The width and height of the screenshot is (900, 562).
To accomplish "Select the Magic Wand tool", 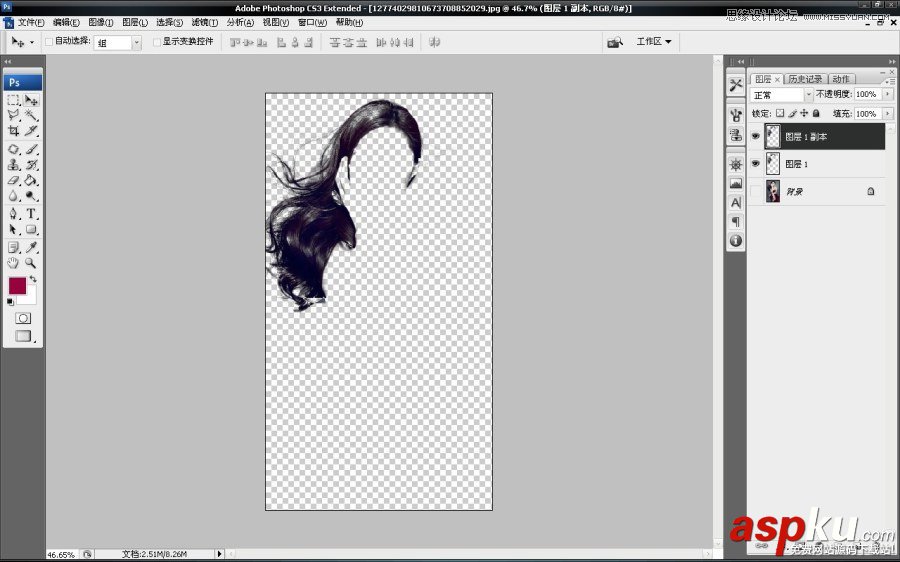I will pyautogui.click(x=32, y=115).
